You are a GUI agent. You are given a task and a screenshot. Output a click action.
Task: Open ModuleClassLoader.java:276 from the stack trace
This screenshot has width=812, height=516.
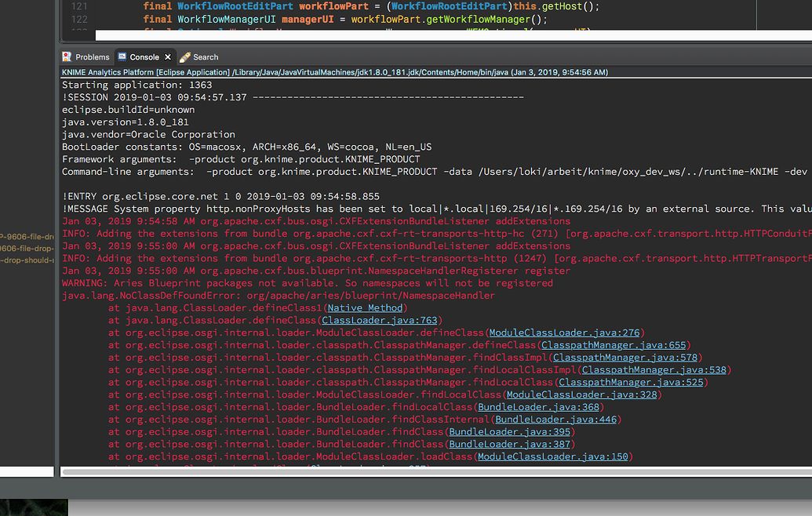pyautogui.click(x=565, y=332)
